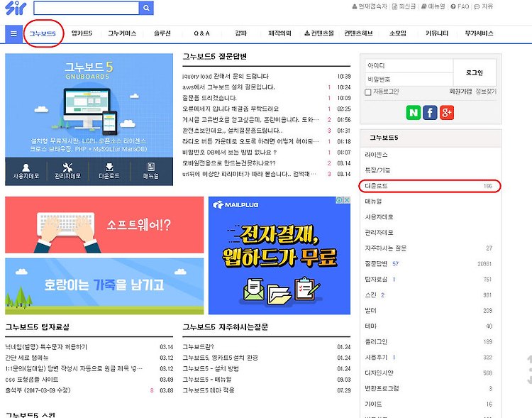Select the 소모임 menu tab
The height and width of the screenshot is (418, 532).
pyautogui.click(x=398, y=33)
